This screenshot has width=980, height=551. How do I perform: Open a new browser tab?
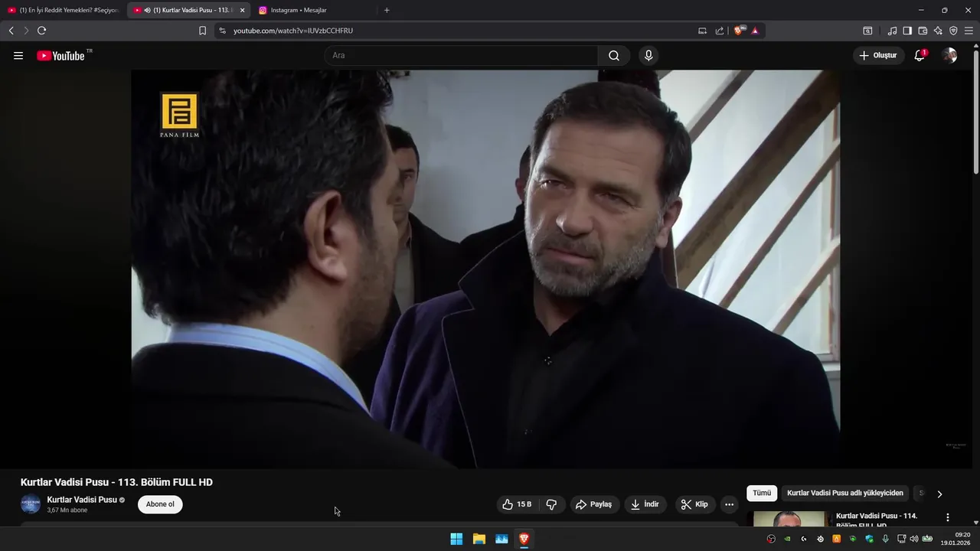(x=387, y=10)
